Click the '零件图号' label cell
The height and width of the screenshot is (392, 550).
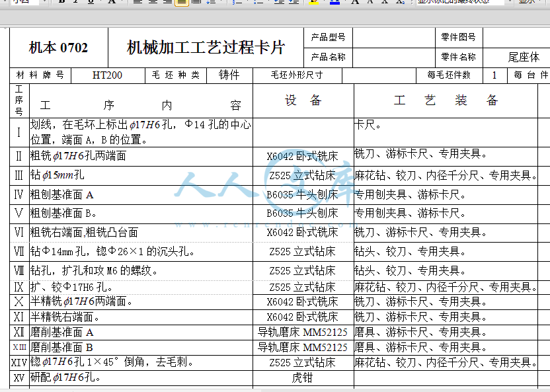pos(459,37)
